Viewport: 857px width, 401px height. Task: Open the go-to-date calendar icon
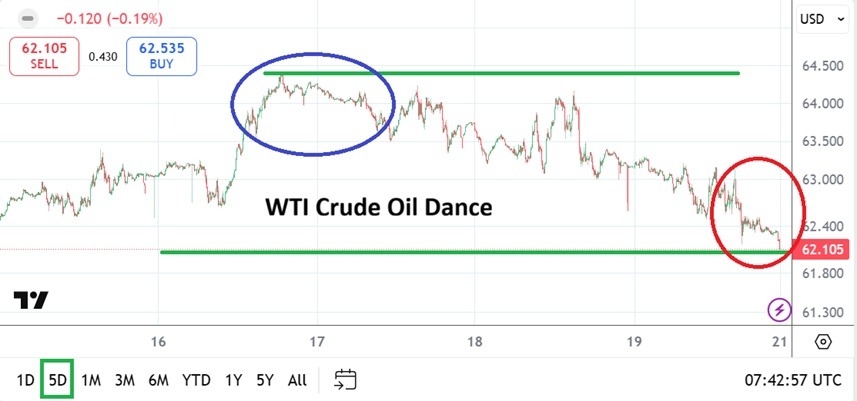tap(346, 380)
